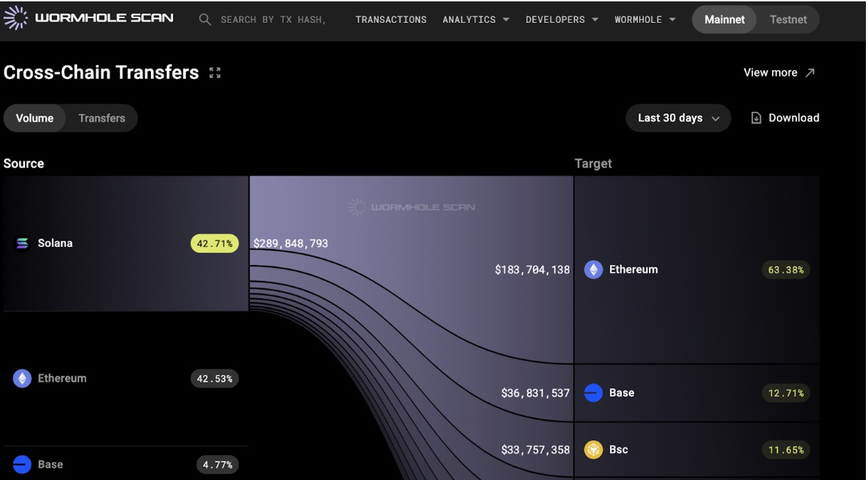Click the View more link
868x480 pixels.
click(779, 72)
